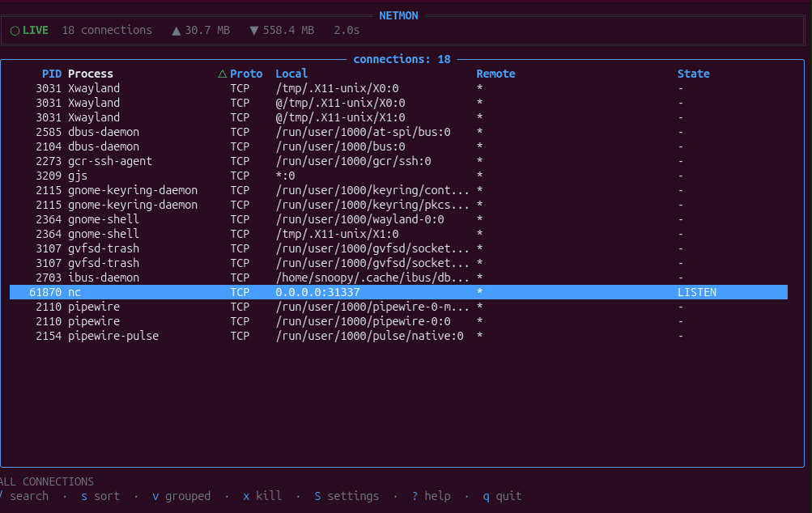Click local address /run/user/1000/pulse/native:0
This screenshot has width=812, height=513.
pyautogui.click(x=369, y=336)
